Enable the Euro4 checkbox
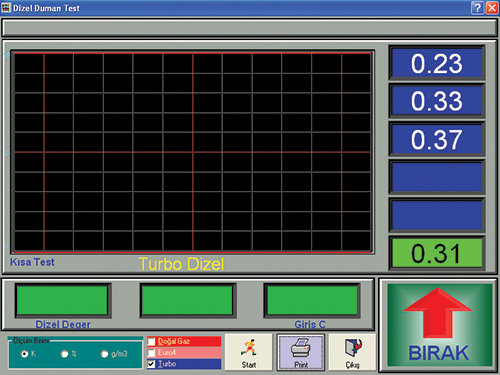Image resolution: width=500 pixels, height=375 pixels. coord(151,353)
